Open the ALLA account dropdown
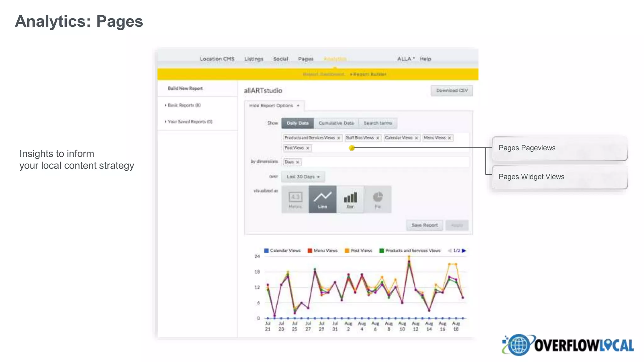The image size is (644, 362). tap(406, 59)
